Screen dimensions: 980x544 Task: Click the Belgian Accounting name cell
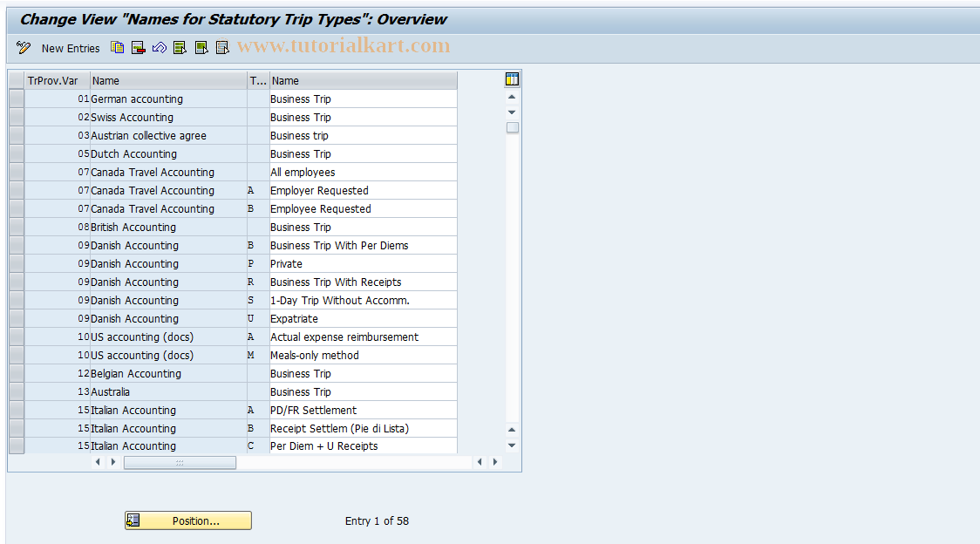[x=169, y=373]
